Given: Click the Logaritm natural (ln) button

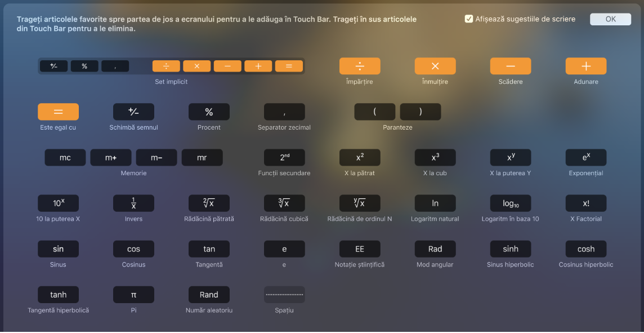Looking at the screenshot, I should tap(435, 203).
